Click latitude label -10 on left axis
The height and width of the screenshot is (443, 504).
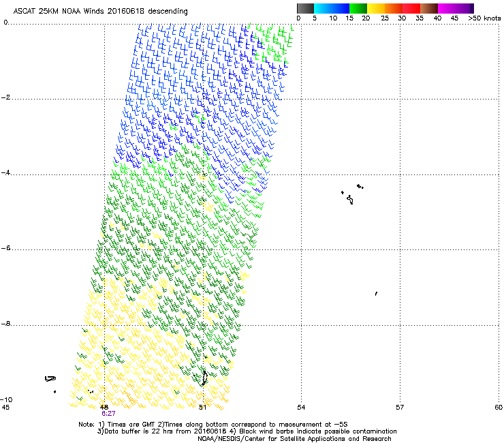tap(6, 399)
